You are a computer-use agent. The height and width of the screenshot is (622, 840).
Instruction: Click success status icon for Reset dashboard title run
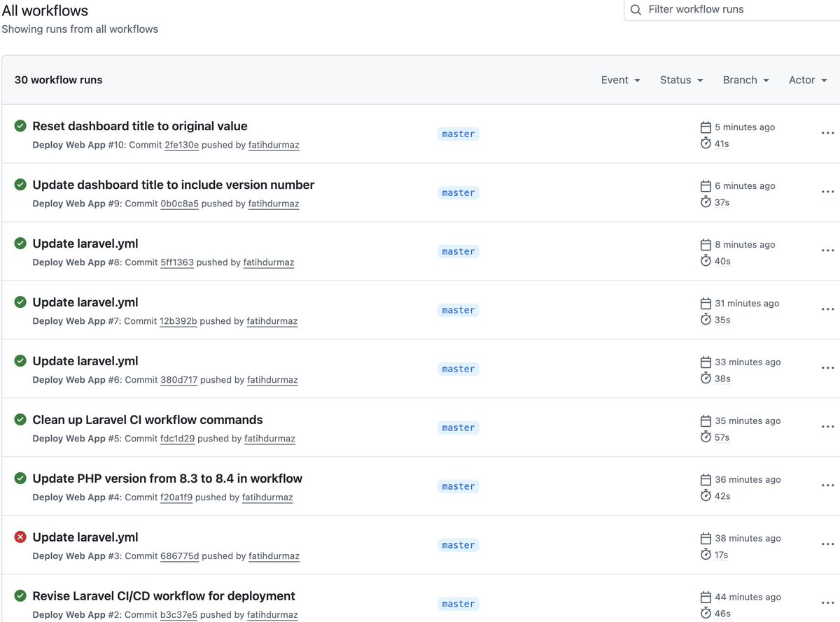click(x=20, y=126)
